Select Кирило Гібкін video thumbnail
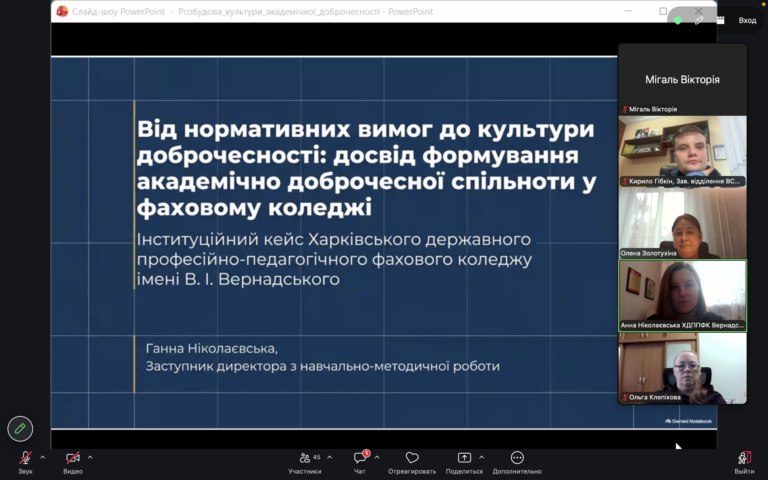 683,151
